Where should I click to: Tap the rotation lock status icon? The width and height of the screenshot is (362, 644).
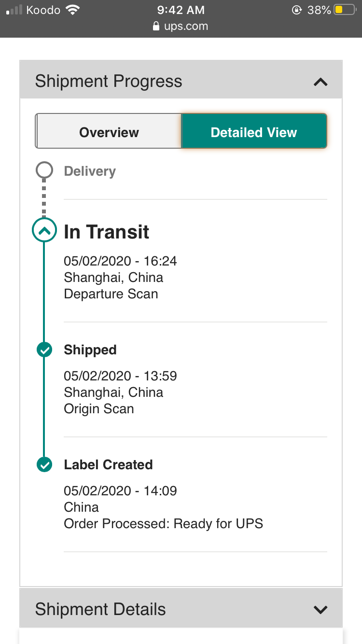tap(297, 10)
